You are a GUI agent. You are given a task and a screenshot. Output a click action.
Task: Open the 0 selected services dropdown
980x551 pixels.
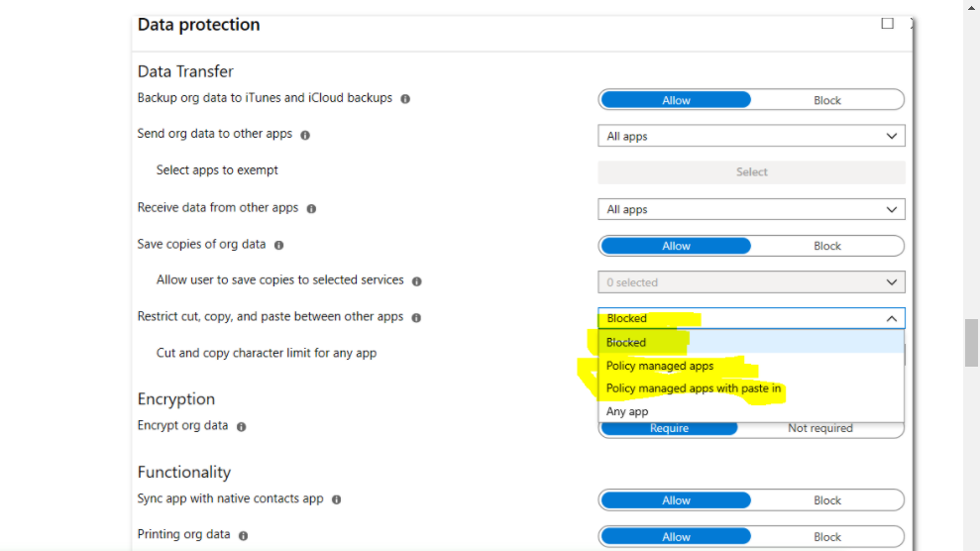[751, 282]
